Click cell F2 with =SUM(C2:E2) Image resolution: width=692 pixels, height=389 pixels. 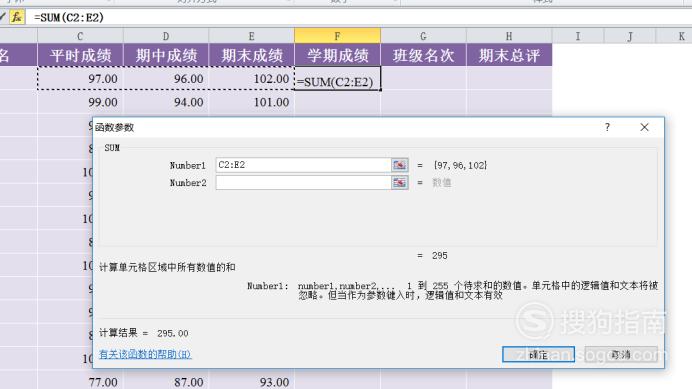tap(338, 79)
